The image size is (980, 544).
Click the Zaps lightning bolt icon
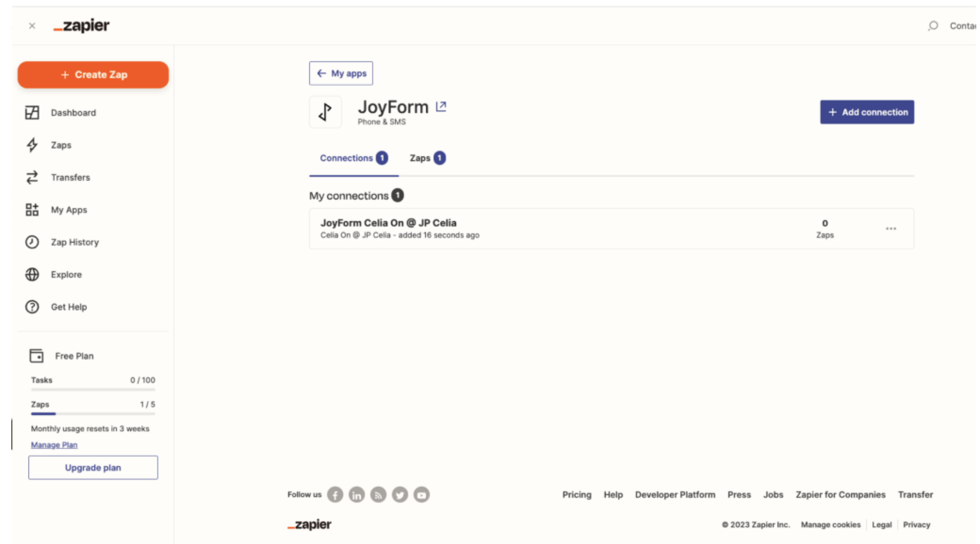point(32,145)
